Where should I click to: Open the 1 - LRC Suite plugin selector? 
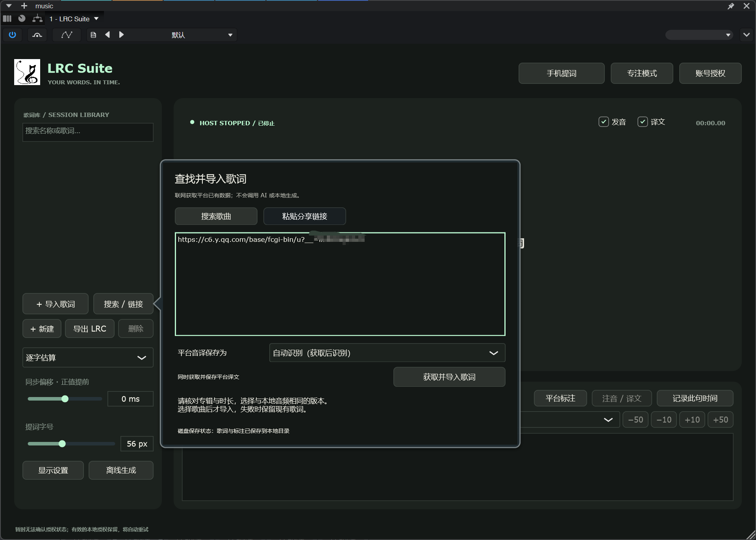coord(74,19)
